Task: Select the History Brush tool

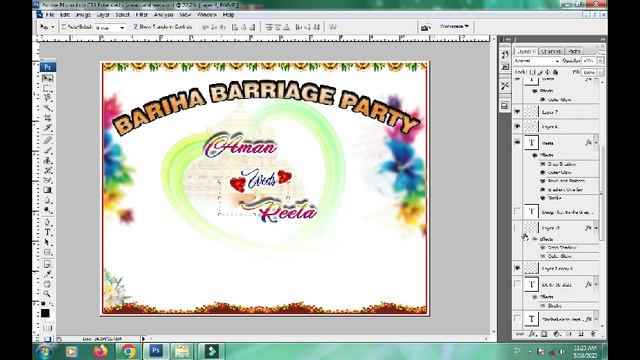Action: coord(48,171)
